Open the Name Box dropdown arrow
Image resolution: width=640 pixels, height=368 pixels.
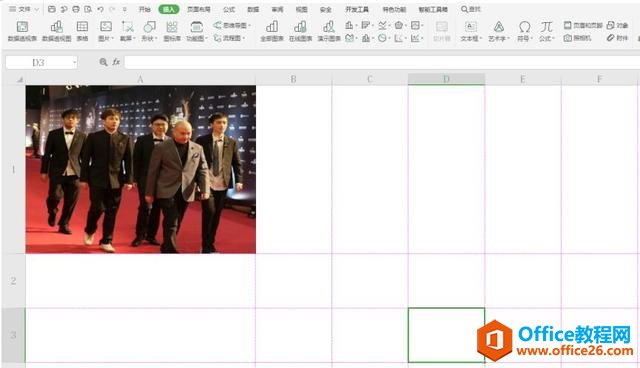[75, 62]
